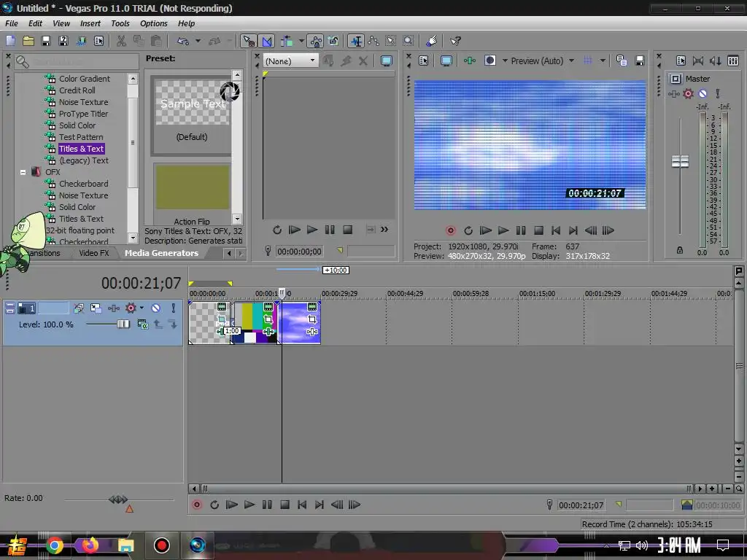Open the Options menu
Image resolution: width=747 pixels, height=560 pixels.
(153, 23)
